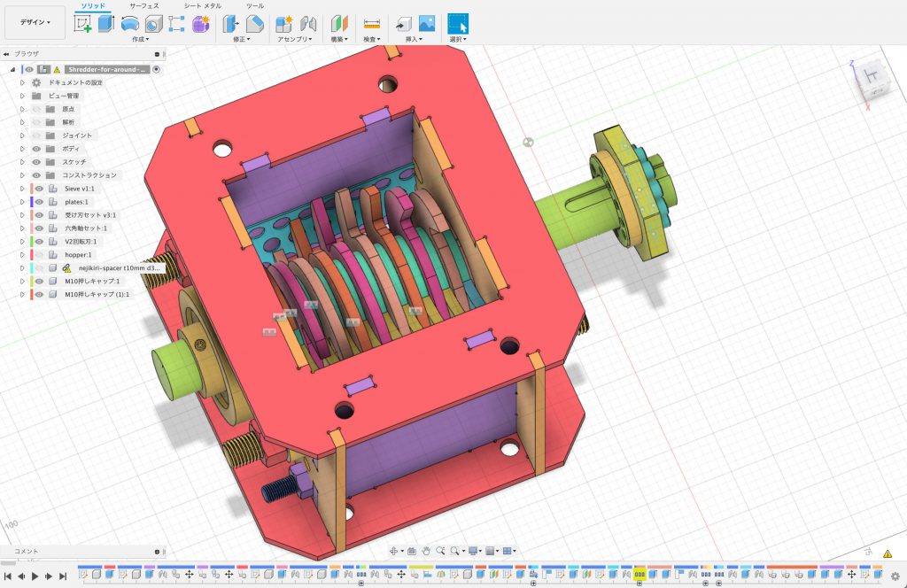Open the シート メタル tab

203,5
